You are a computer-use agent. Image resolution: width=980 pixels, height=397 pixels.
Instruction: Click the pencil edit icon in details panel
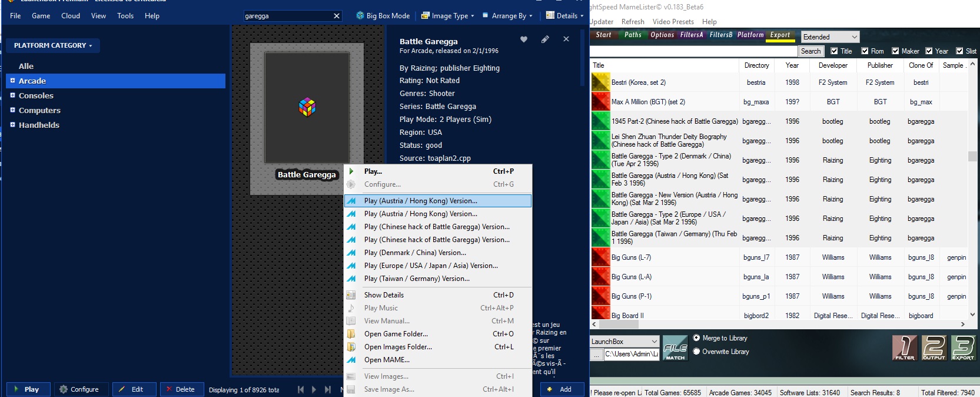545,39
